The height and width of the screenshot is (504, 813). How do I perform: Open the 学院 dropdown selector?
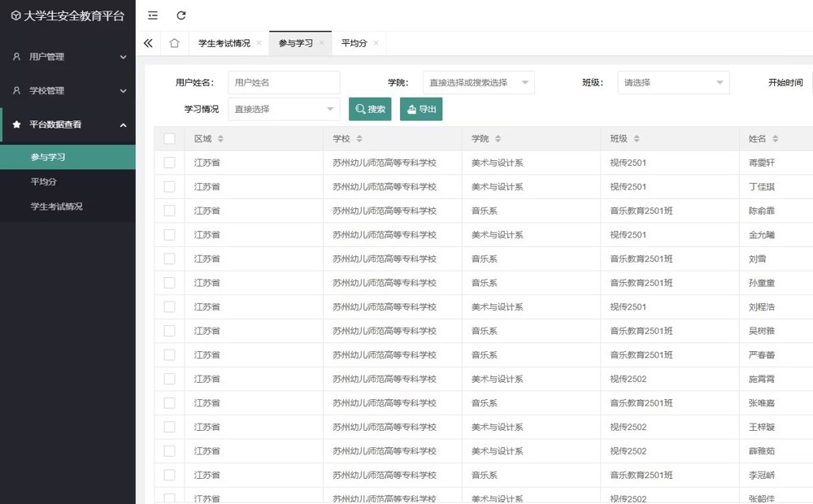(478, 83)
